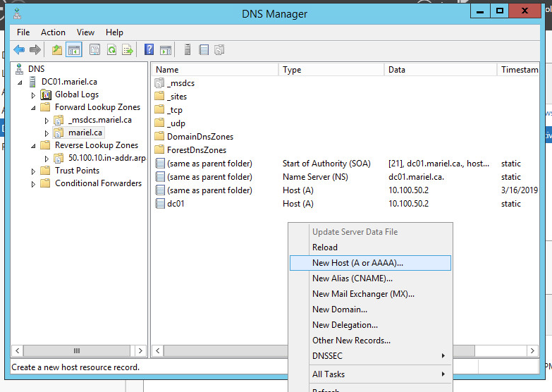The height and width of the screenshot is (392, 552).
Task: Choose New Host (A or AAAA) option
Action: (357, 262)
